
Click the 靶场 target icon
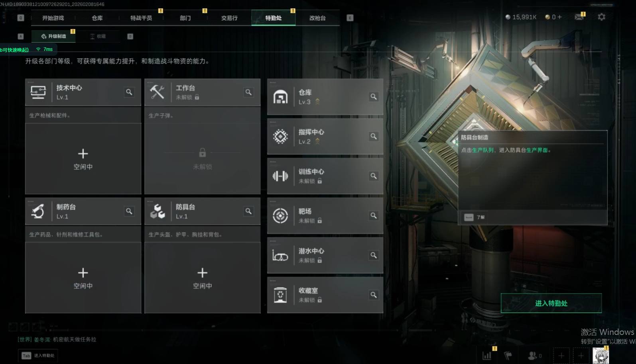(280, 215)
